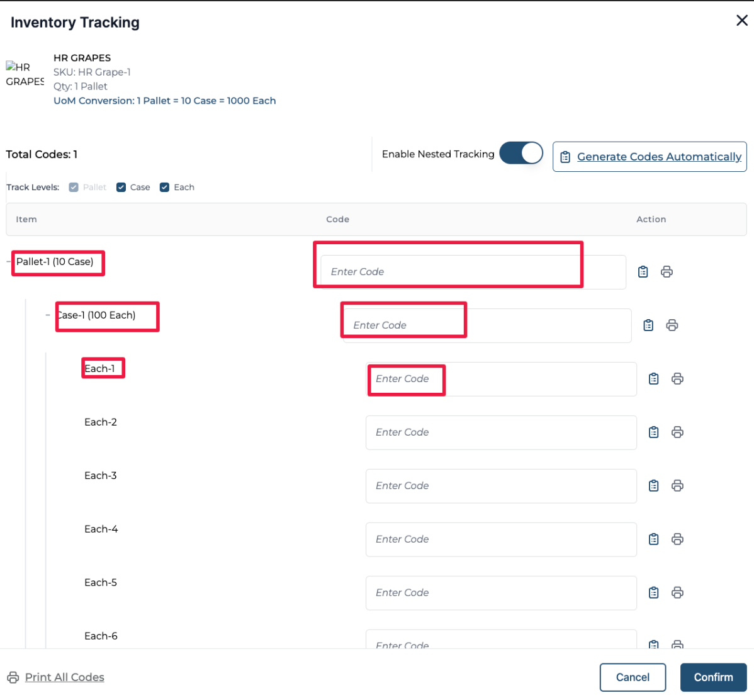The height and width of the screenshot is (700, 754).
Task: Print the code for Each-2
Action: coord(677,432)
